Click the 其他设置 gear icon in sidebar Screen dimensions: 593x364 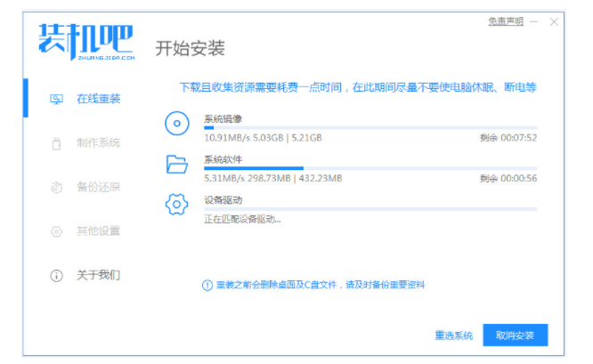click(x=56, y=231)
